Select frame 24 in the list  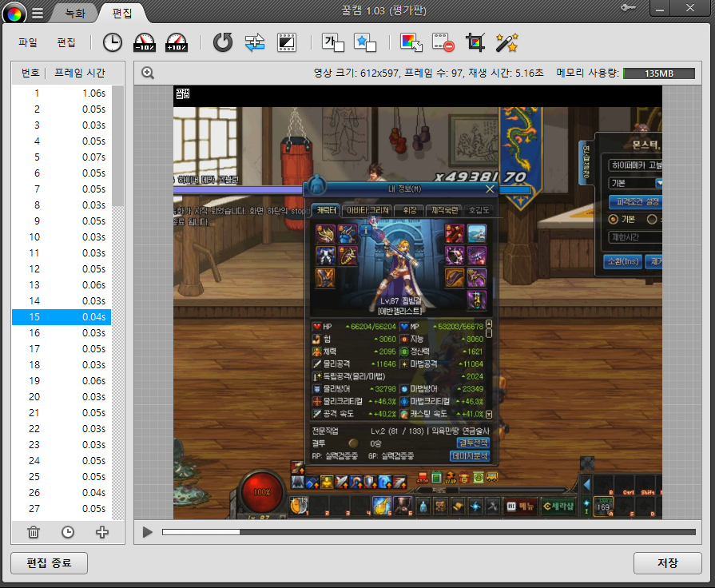[x=62, y=460]
